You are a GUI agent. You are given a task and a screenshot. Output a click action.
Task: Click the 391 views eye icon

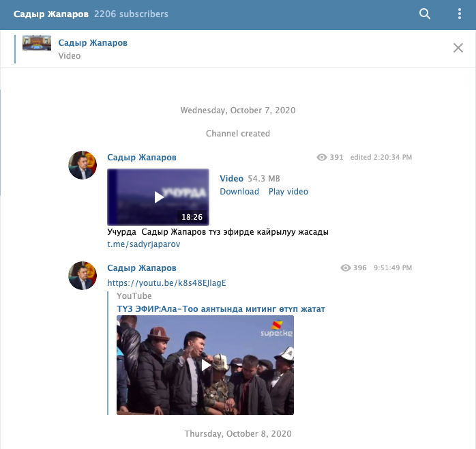[323, 158]
